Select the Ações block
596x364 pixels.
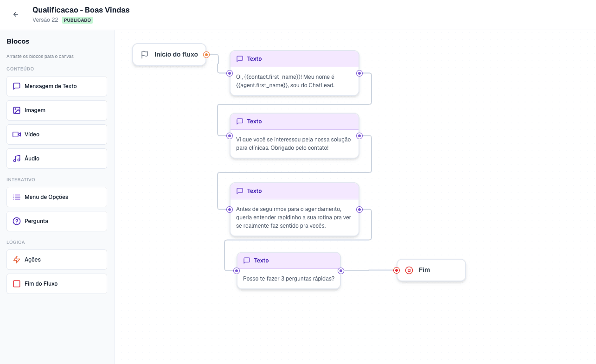pos(57,260)
